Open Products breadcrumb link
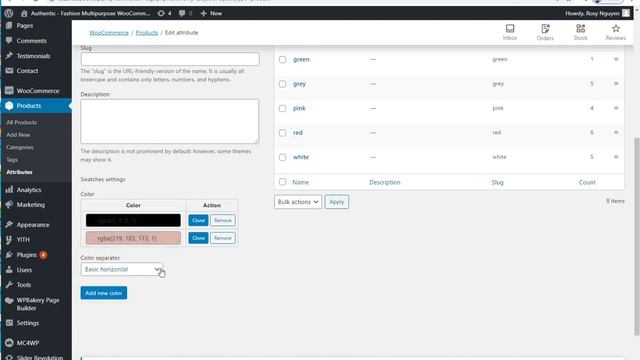This screenshot has height=360, width=640. coord(147,33)
